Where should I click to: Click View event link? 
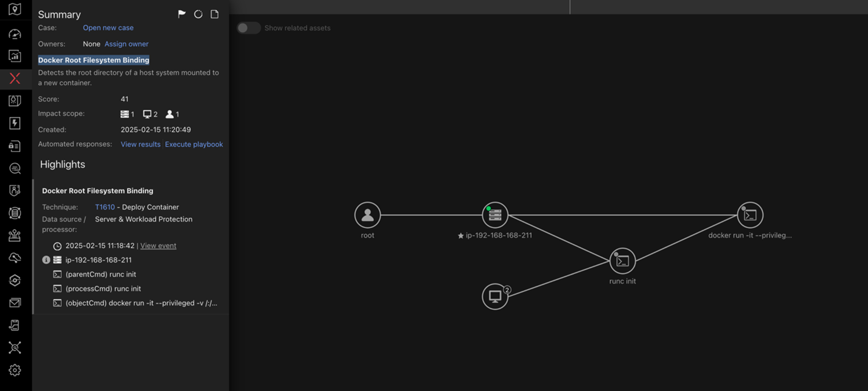(158, 246)
